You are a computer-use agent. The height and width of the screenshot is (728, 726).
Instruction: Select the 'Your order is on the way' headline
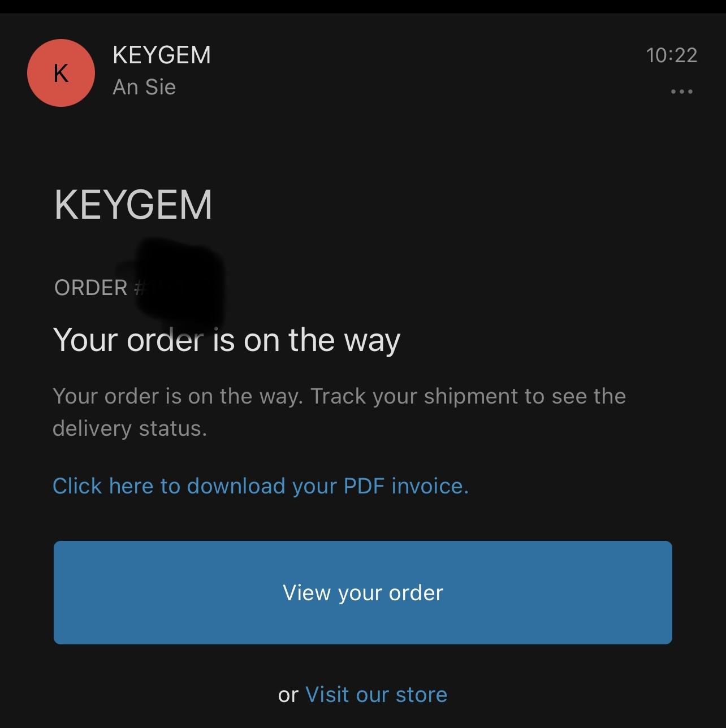pos(227,340)
